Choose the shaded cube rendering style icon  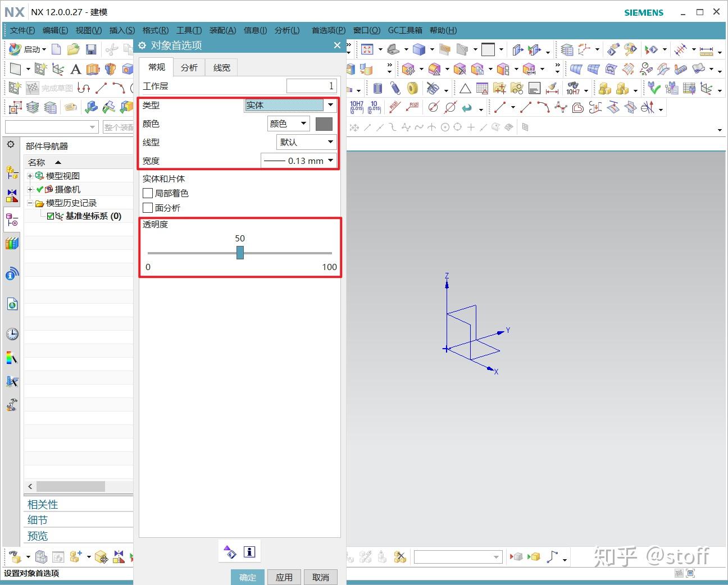tap(419, 50)
